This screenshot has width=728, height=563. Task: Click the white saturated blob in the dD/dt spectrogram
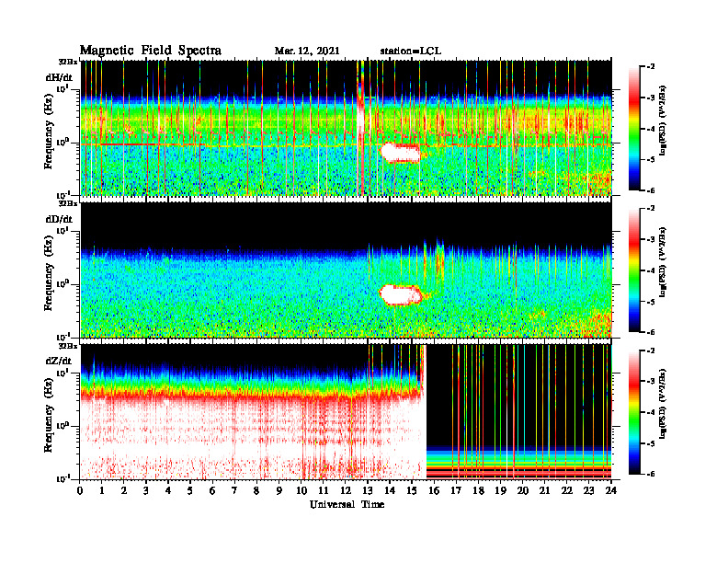[400, 294]
